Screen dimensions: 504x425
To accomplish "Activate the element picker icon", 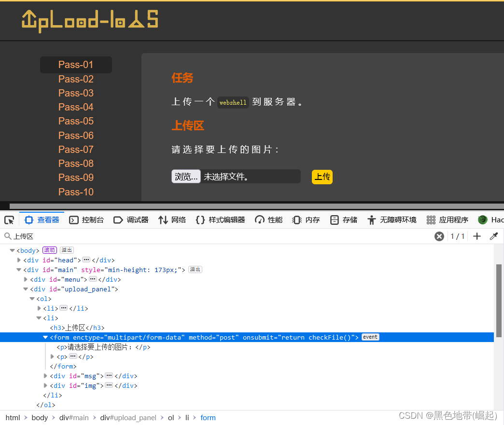I will tap(9, 220).
